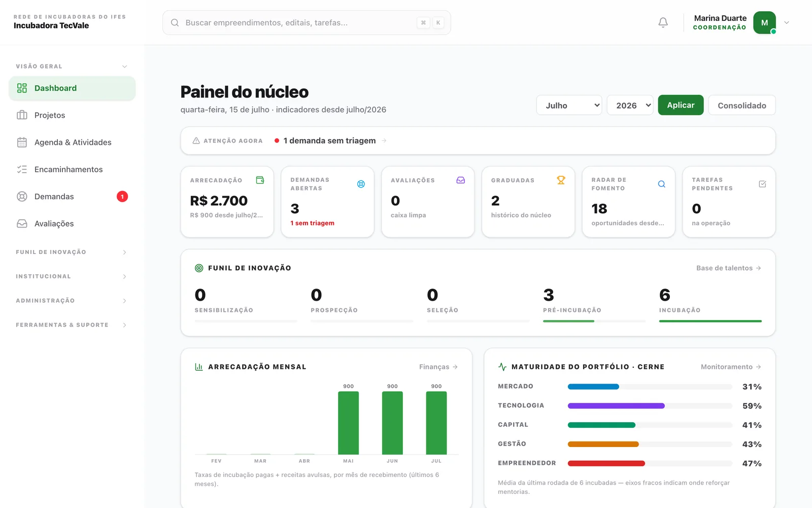812x508 pixels.
Task: Expand the Ferramentas & Suporte section
Action: click(72, 325)
